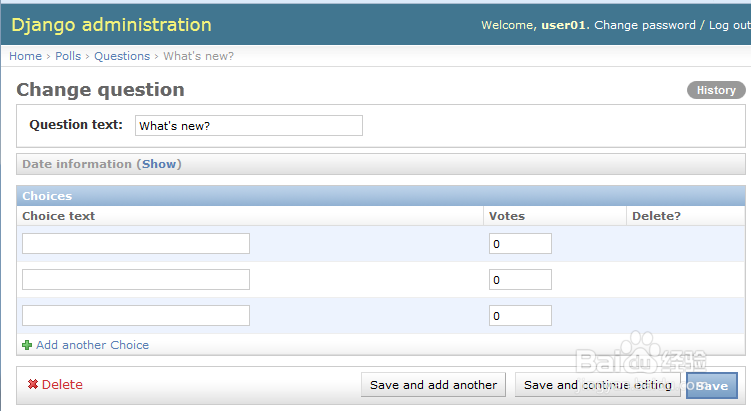Viewport: 751px width, 411px height.
Task: Open the History page for this question
Action: click(x=716, y=90)
